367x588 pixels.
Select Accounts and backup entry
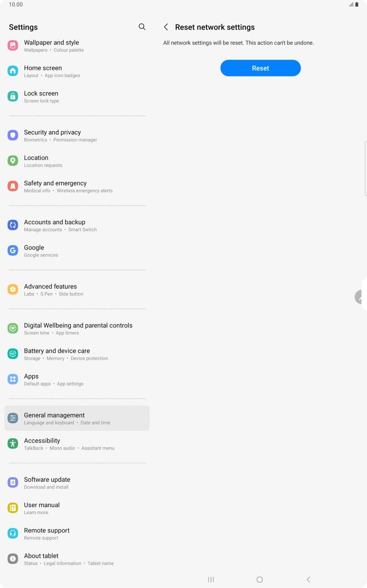77,225
